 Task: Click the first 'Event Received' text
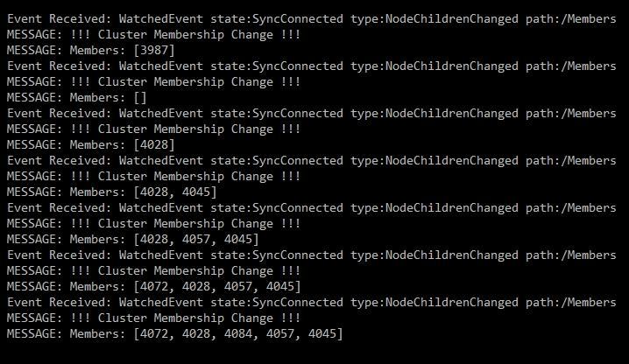pos(59,18)
